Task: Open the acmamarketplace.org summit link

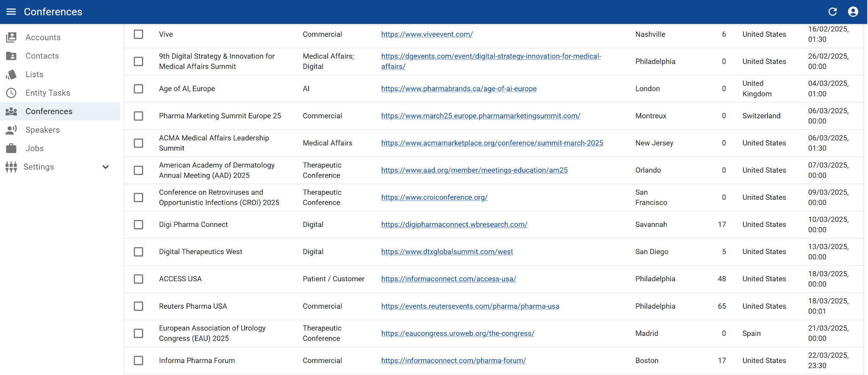Action: pos(492,143)
